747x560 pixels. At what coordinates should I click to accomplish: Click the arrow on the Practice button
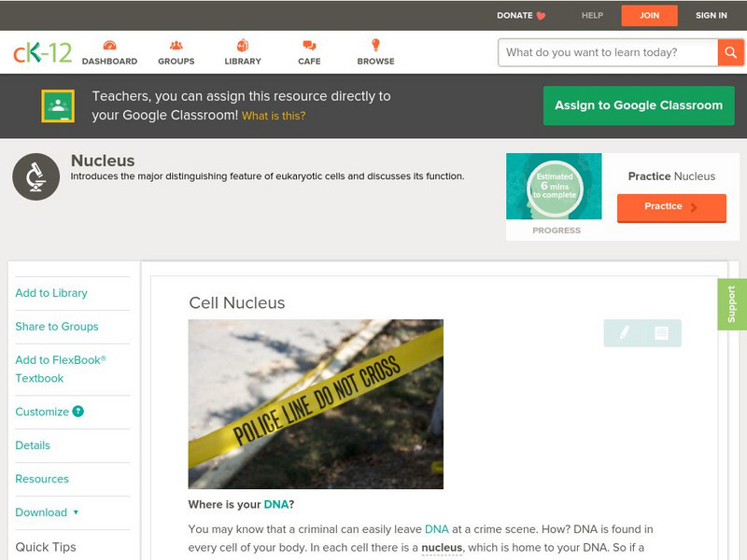694,207
